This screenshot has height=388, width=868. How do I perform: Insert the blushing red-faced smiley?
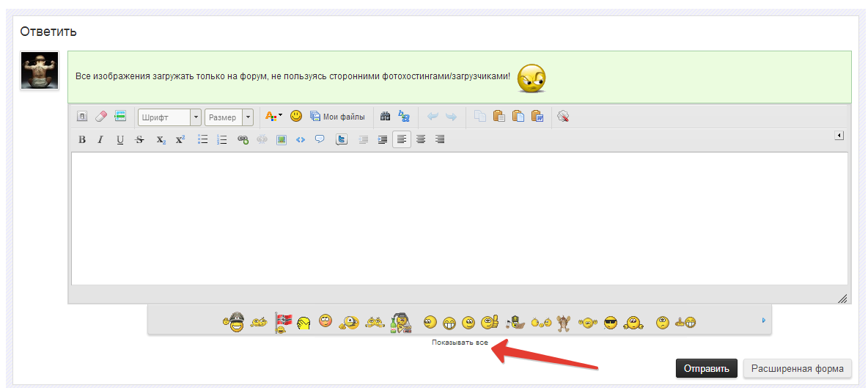[325, 320]
